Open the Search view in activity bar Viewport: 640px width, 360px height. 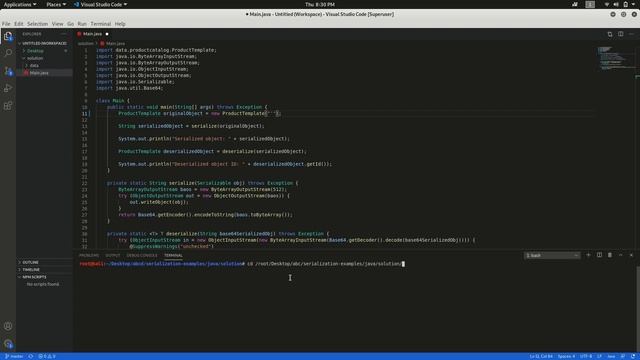click(x=8, y=53)
